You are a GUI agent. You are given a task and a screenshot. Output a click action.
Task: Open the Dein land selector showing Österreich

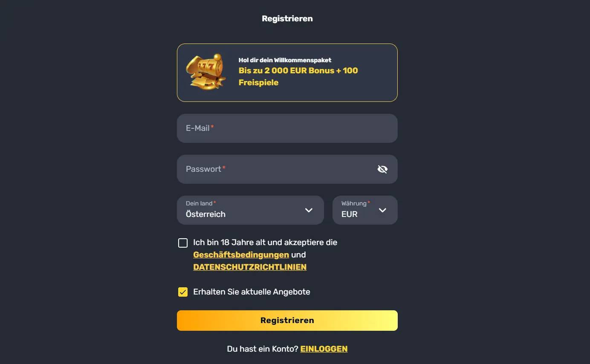[243, 210]
